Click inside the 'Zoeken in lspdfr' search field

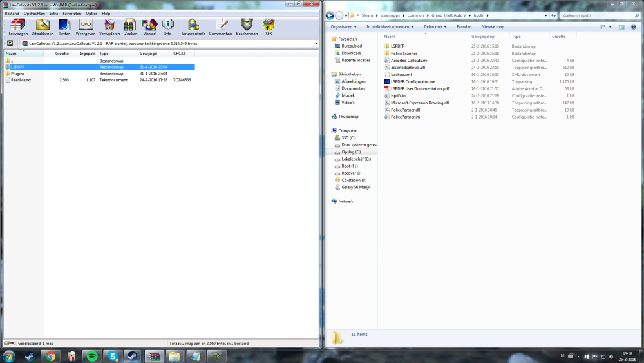pos(600,15)
